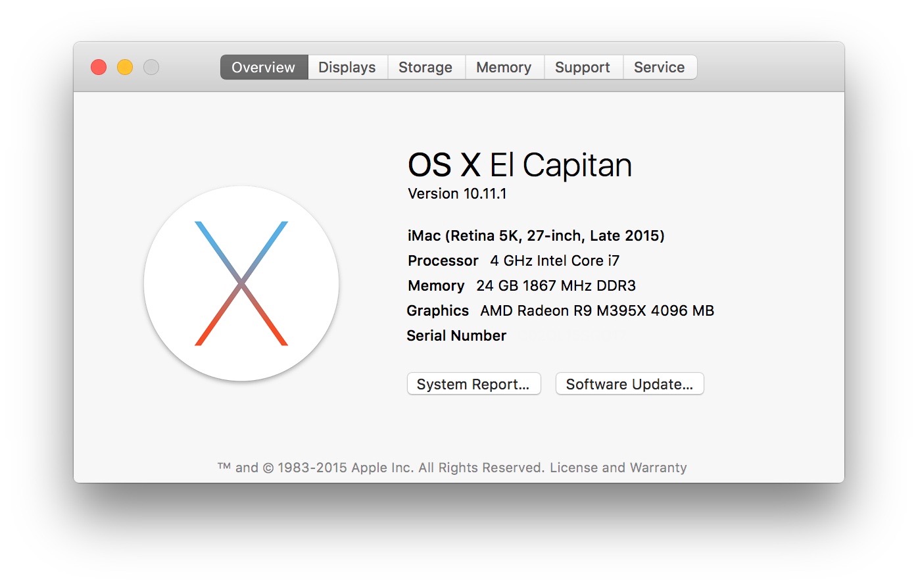Click the disabled gray zoom button
The width and height of the screenshot is (918, 588).
coord(151,67)
